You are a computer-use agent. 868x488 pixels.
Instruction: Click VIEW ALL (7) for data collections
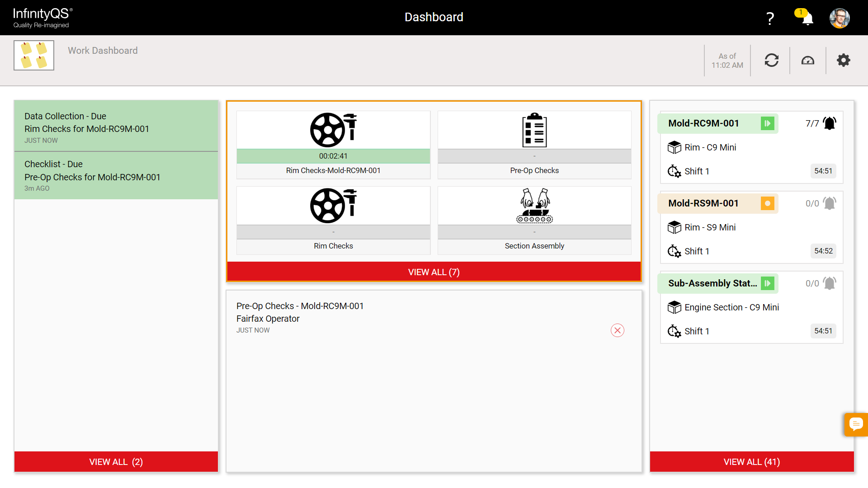[x=434, y=272]
